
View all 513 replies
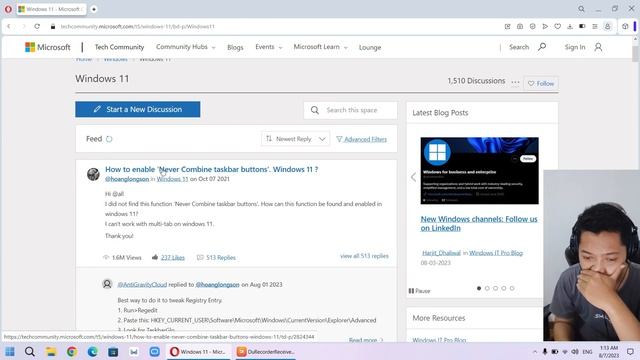click(364, 256)
